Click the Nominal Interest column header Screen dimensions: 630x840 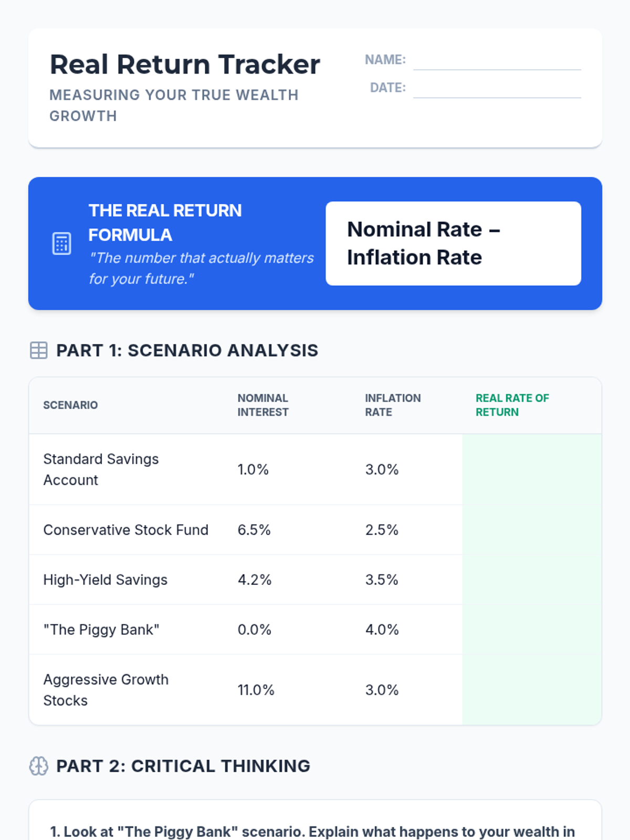pos(262,405)
